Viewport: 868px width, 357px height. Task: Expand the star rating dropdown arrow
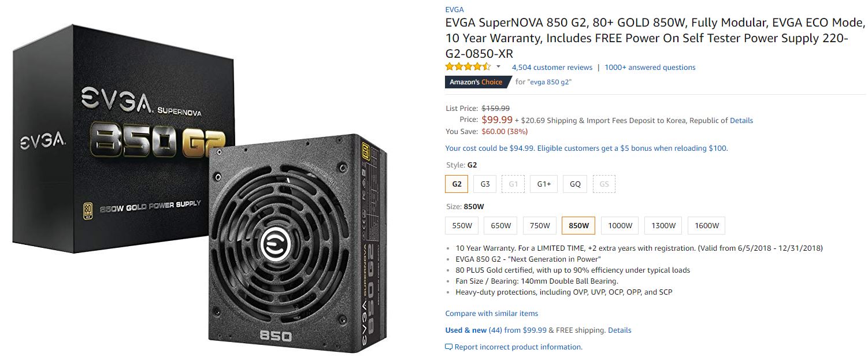(x=498, y=67)
